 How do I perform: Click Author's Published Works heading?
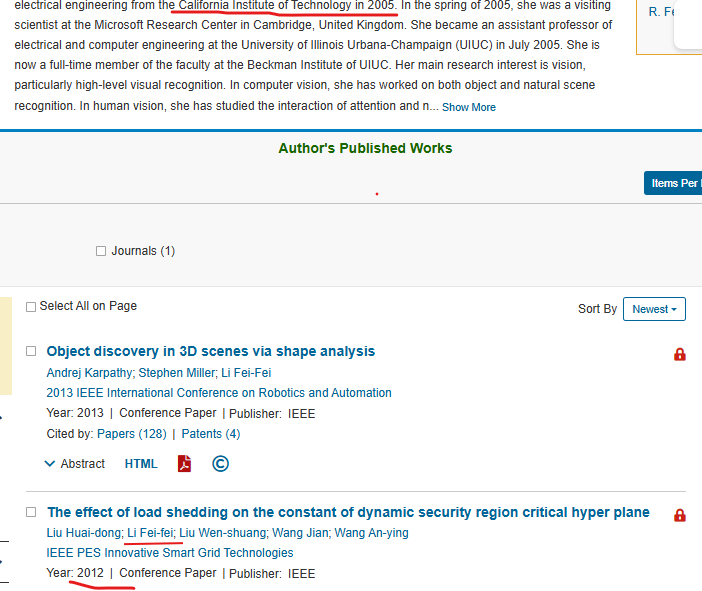click(365, 148)
